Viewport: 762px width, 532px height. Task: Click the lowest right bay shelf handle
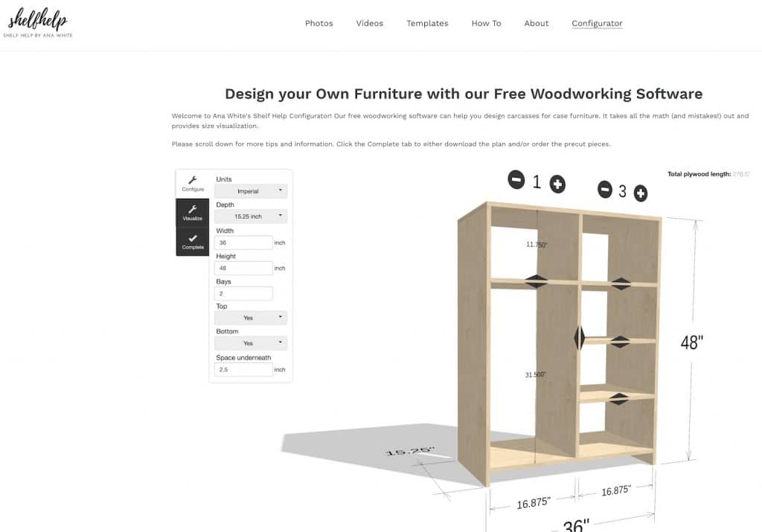click(618, 399)
